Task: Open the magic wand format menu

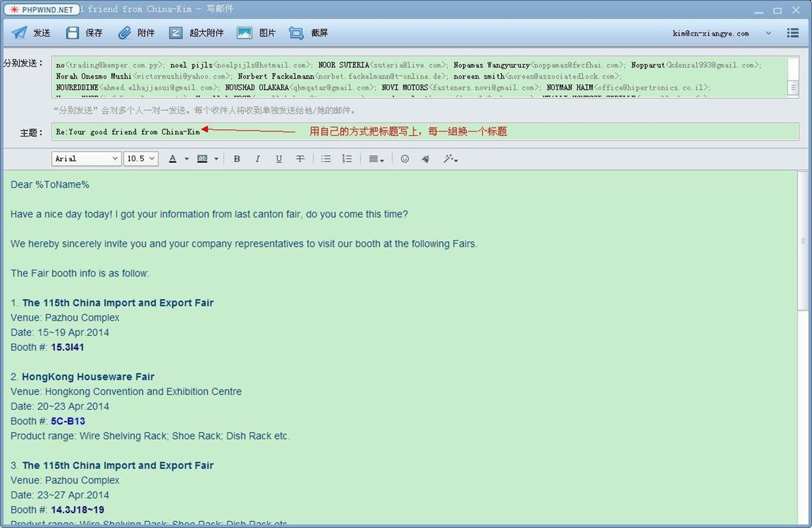Action: click(x=450, y=159)
